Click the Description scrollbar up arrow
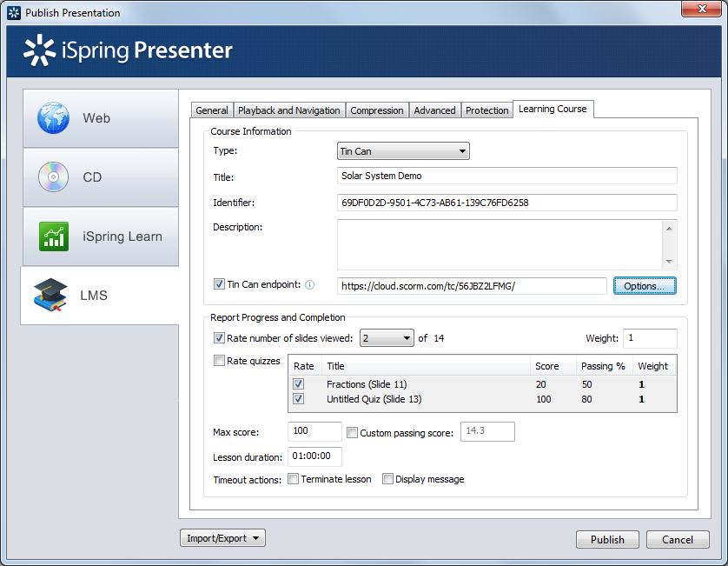 pyautogui.click(x=669, y=228)
